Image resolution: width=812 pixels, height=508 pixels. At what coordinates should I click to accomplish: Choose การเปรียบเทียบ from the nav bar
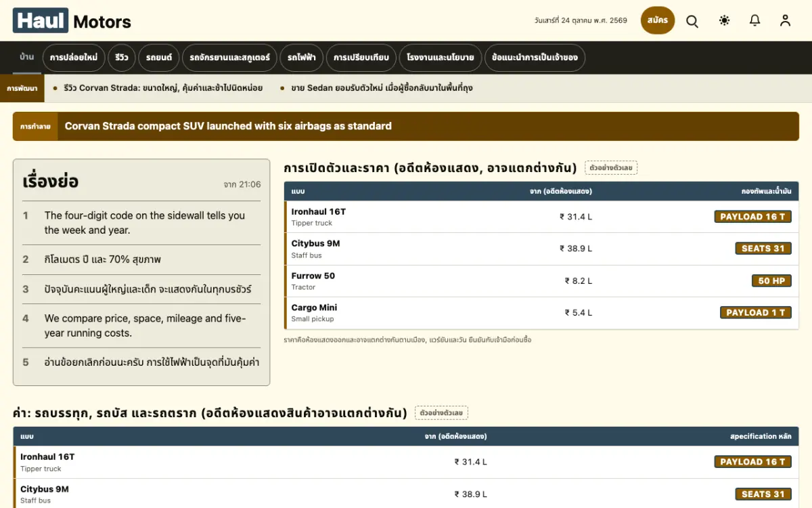point(361,58)
